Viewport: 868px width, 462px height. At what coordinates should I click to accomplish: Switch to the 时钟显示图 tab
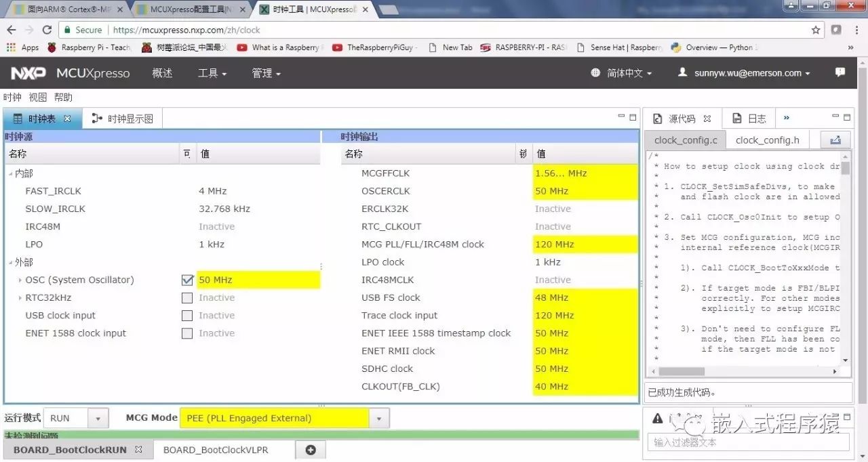point(122,119)
